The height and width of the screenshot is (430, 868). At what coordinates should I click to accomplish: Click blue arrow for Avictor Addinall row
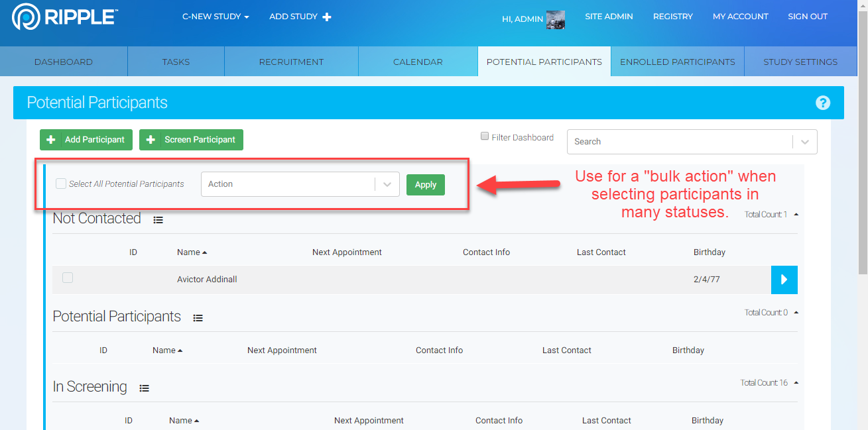point(784,280)
